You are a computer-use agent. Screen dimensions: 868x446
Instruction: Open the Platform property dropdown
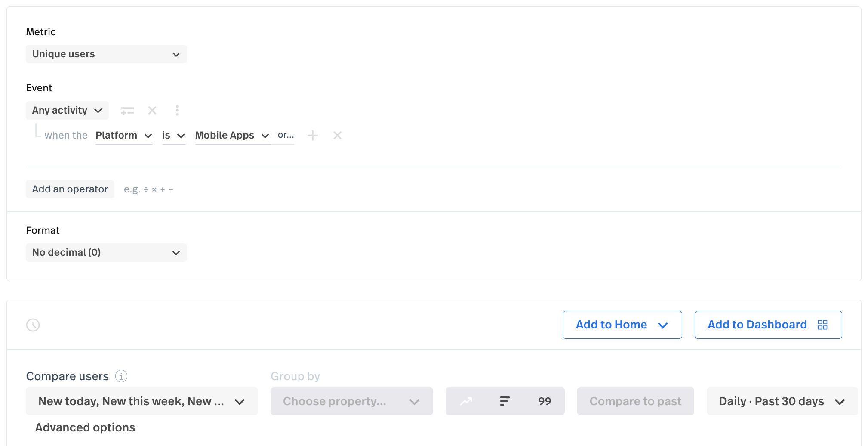click(124, 136)
